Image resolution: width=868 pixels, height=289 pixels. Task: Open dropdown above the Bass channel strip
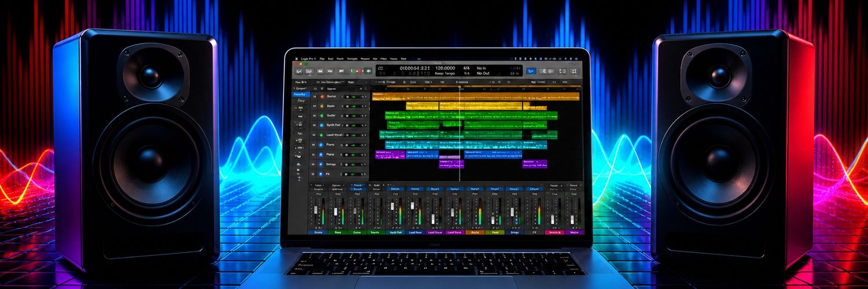coord(337,186)
